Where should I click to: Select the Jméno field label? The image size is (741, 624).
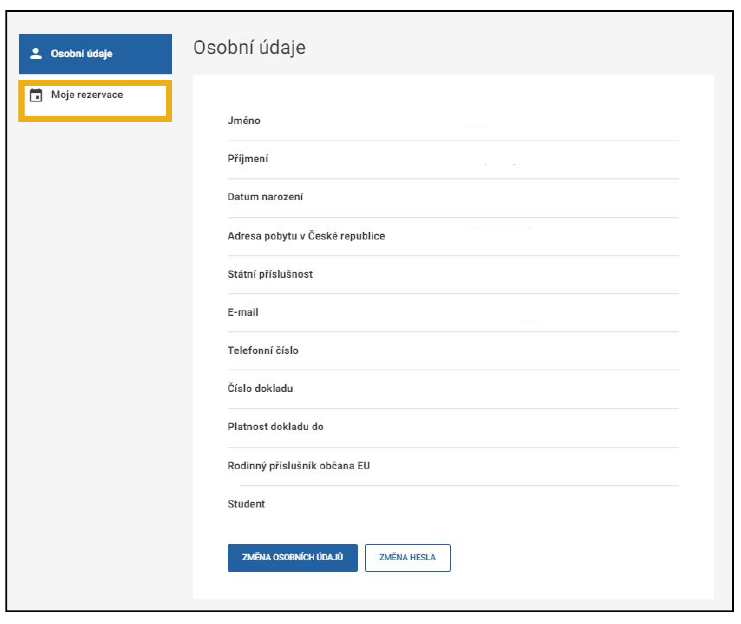(244, 121)
